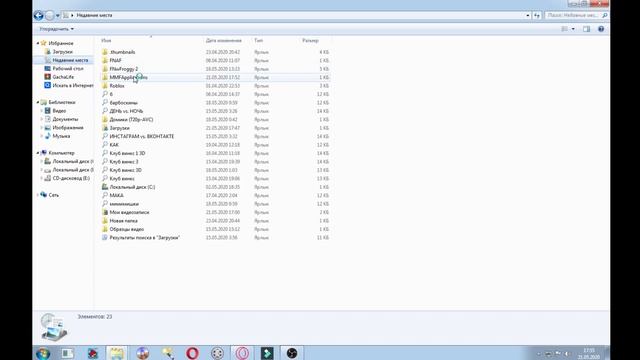640x360 pixels.
Task: Launch the red Opera browser from taskbar
Action: [x=192, y=353]
